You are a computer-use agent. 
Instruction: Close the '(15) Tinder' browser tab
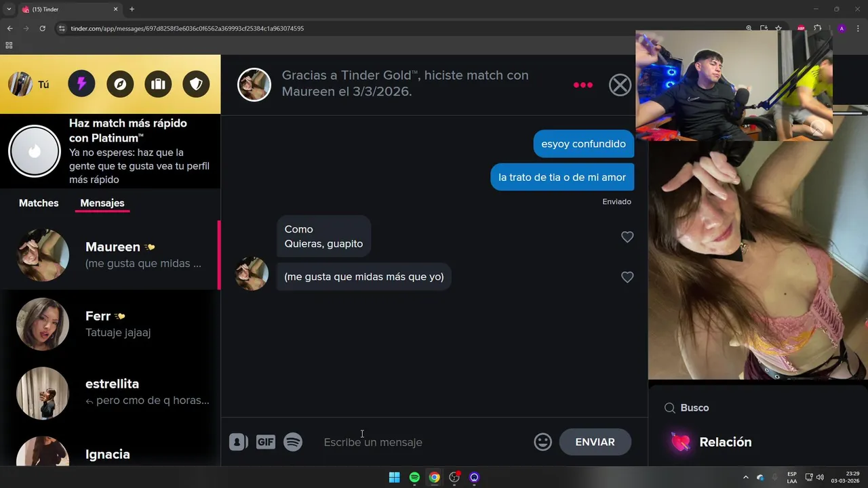tap(115, 9)
